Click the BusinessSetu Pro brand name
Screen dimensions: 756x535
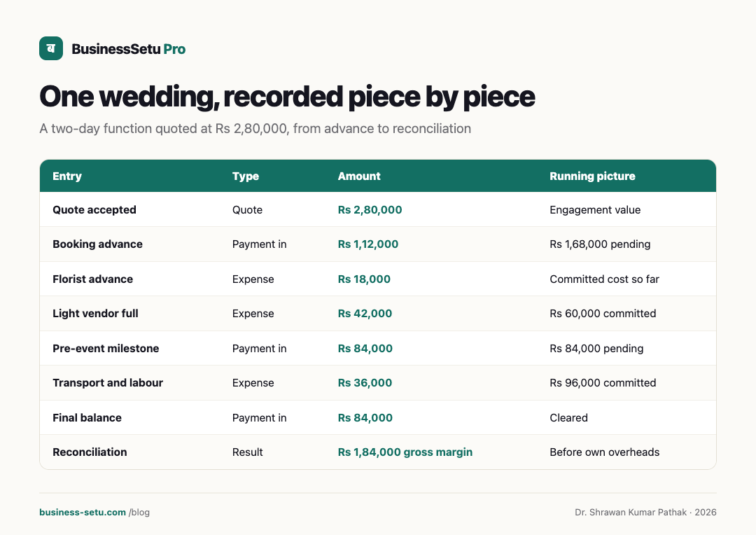[x=128, y=49]
